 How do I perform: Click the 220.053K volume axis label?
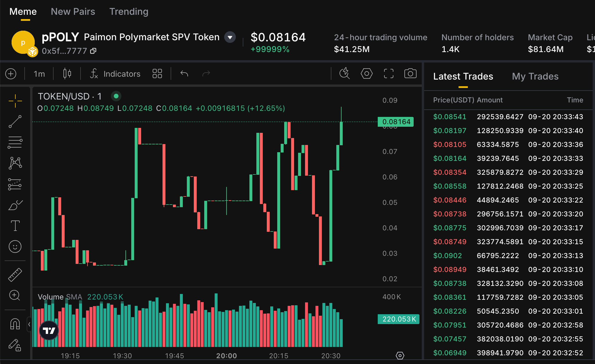[x=399, y=319]
